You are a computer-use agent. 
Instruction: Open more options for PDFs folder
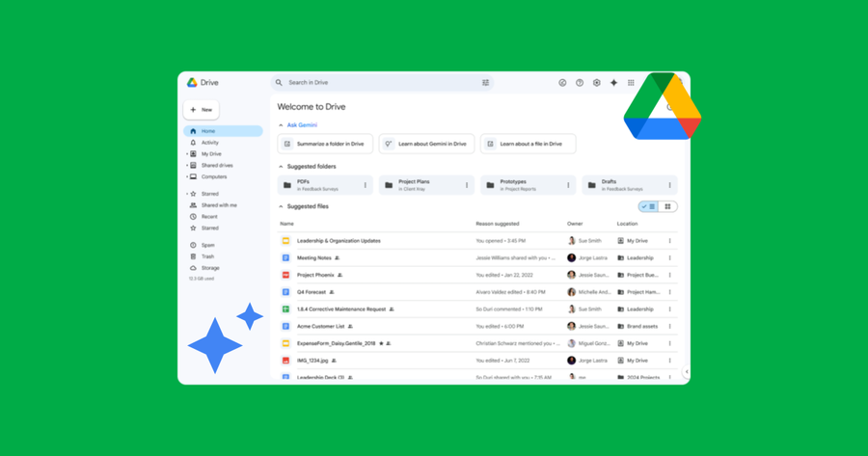pyautogui.click(x=365, y=185)
